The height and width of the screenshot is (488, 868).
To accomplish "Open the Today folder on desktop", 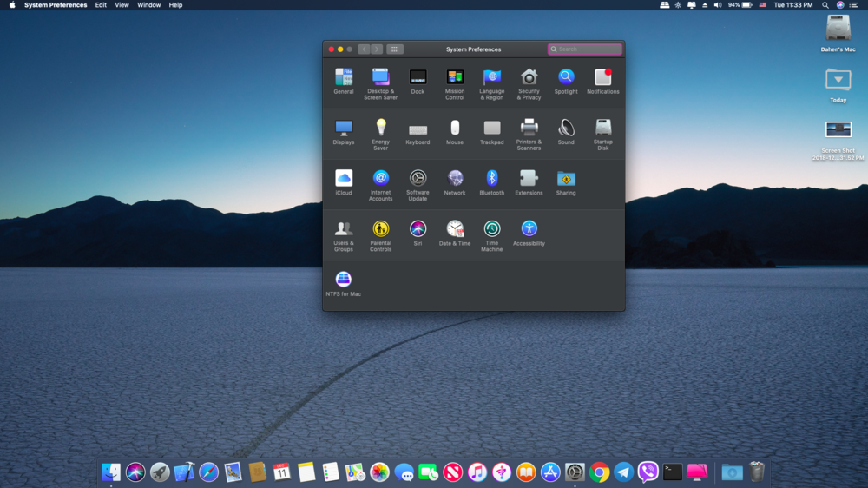I will [x=838, y=81].
